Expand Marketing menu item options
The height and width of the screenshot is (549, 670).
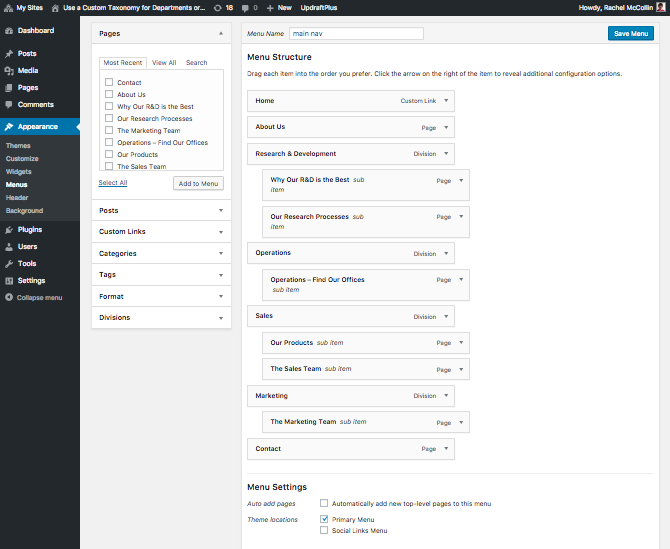pos(446,396)
